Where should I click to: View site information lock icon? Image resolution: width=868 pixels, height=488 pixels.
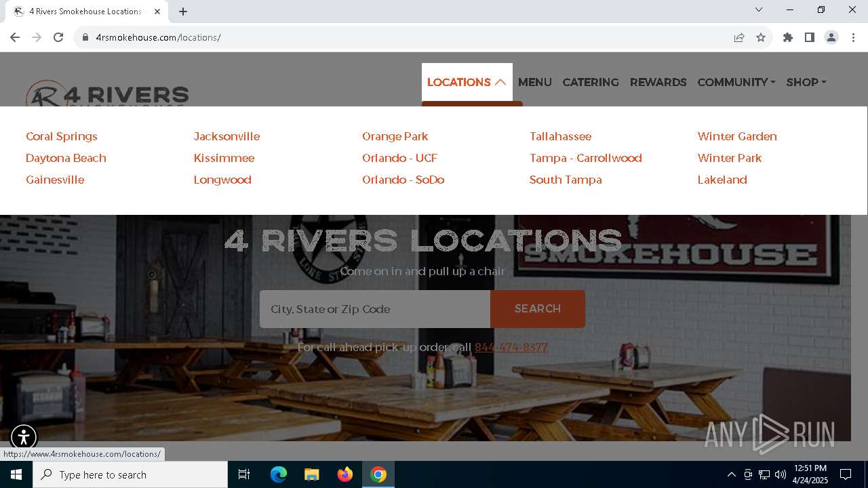[x=85, y=37]
